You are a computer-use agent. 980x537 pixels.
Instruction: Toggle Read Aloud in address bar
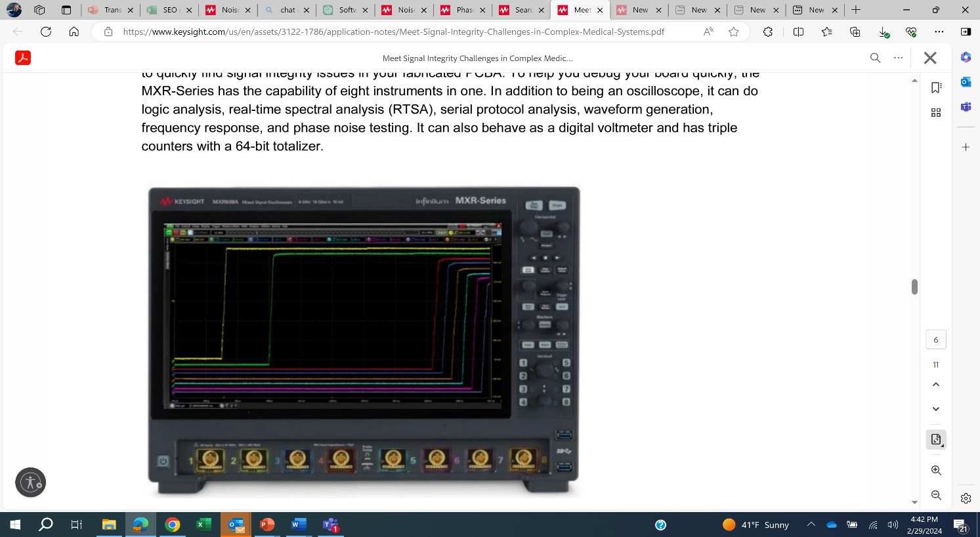[x=708, y=32]
